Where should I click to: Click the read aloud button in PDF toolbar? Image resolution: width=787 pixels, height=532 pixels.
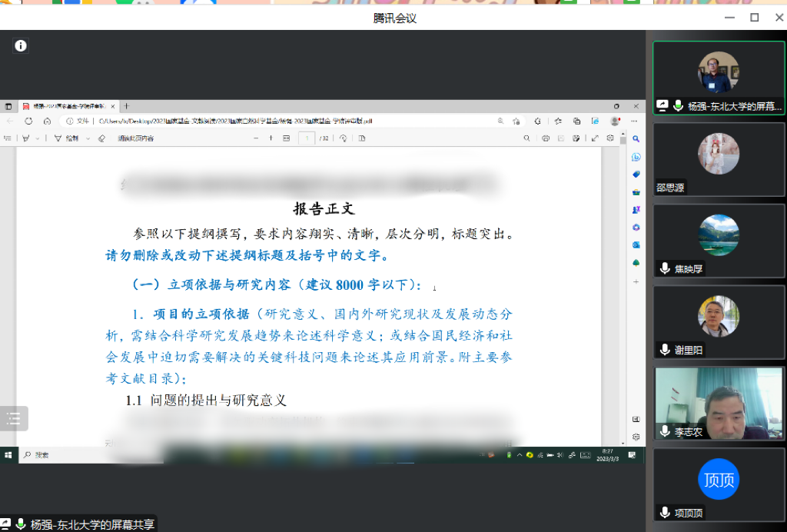pos(135,138)
